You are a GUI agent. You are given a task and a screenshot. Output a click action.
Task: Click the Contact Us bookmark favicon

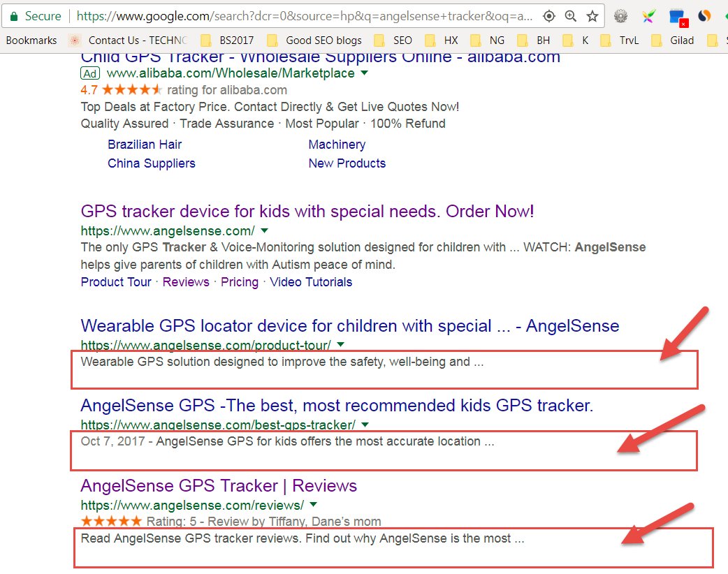pos(74,41)
